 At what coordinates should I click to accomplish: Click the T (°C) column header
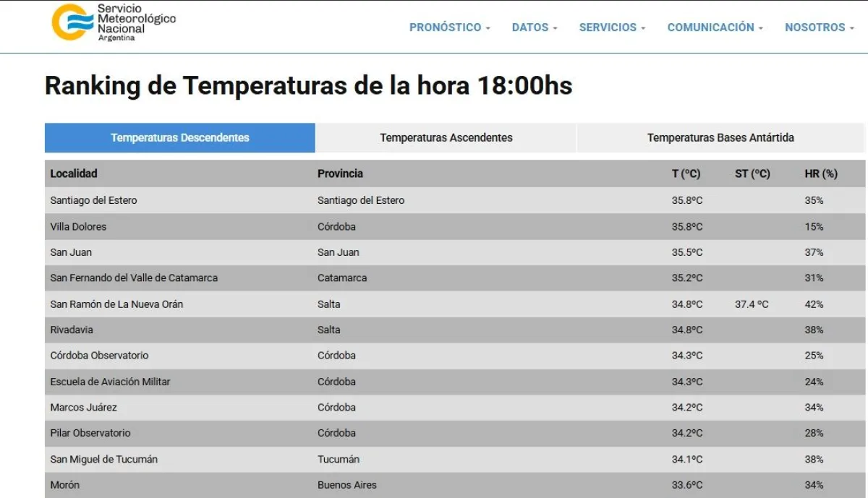pyautogui.click(x=686, y=173)
